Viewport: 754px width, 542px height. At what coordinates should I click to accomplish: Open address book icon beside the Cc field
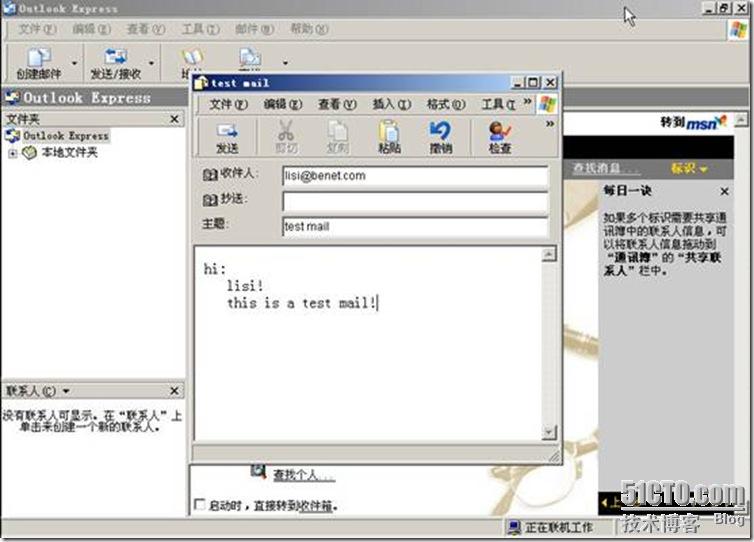tap(210, 200)
